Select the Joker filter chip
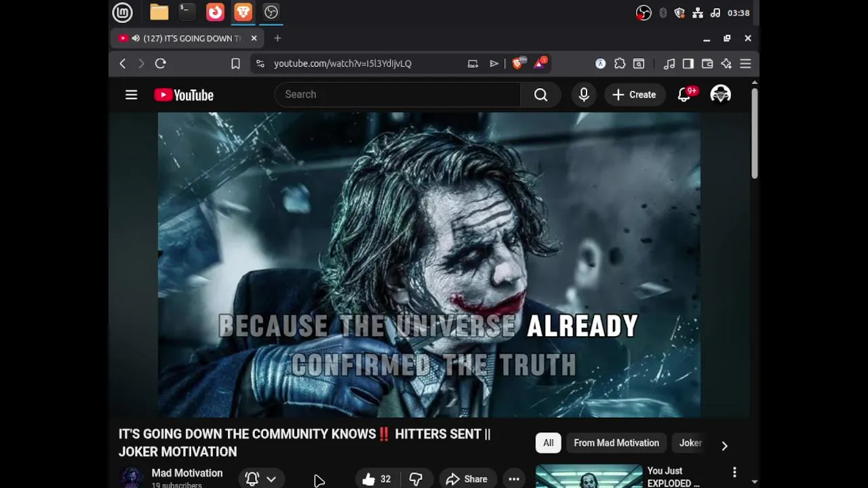This screenshot has height=488, width=868. pos(690,443)
